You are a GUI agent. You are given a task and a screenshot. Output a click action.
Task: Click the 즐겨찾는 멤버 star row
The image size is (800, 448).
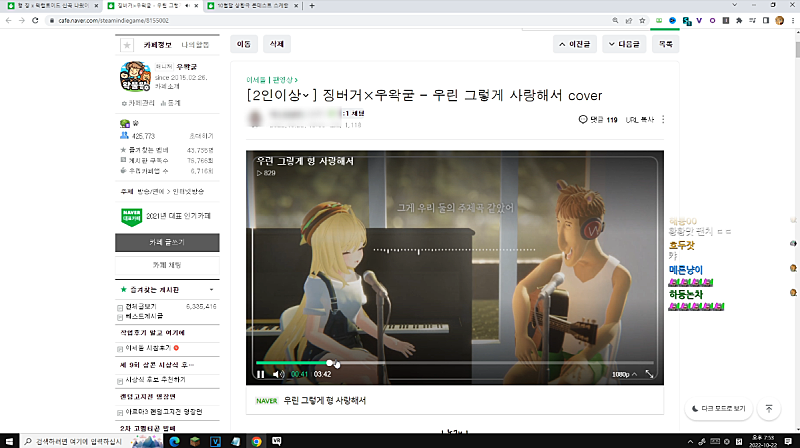167,150
